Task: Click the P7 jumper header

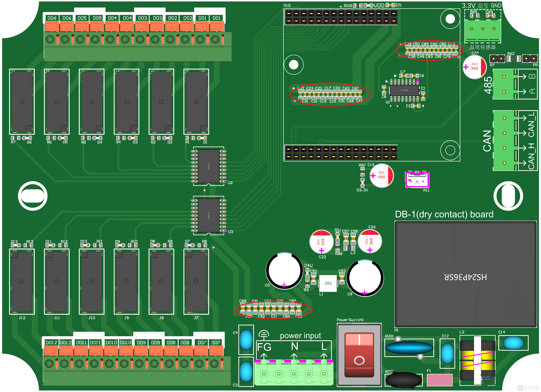Action: pos(497,58)
